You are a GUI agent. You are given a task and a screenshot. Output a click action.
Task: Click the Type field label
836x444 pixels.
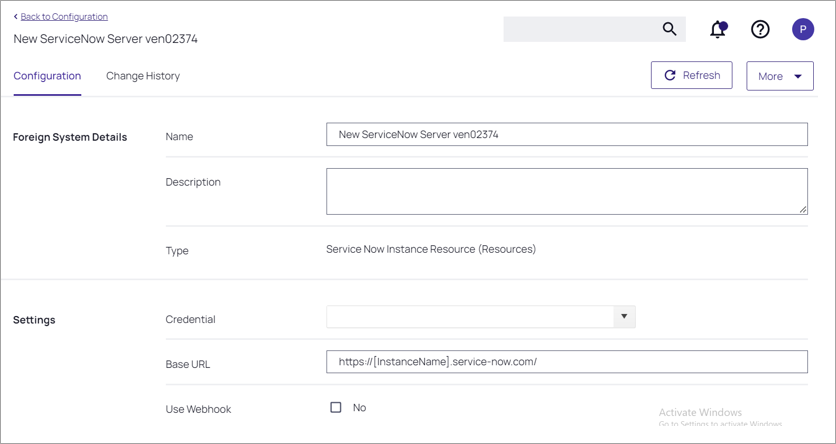(177, 251)
